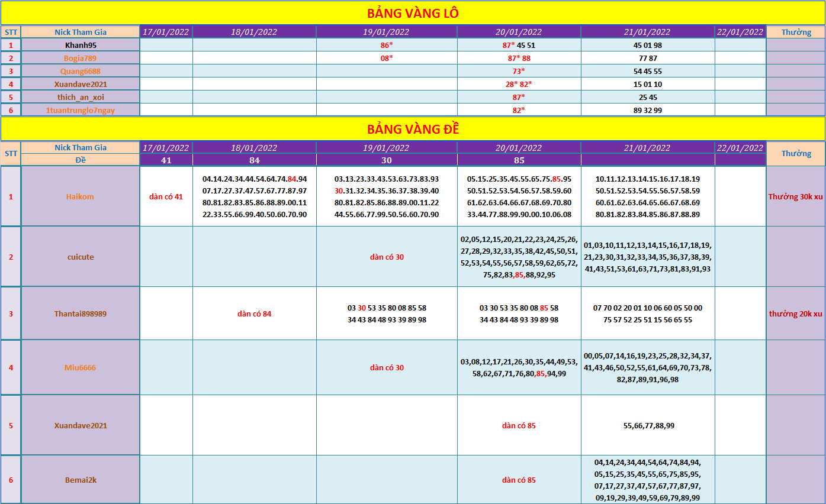This screenshot has width=826, height=504.
Task: Click the Lô table's Nick Tham Gia header
Action: coord(81,32)
